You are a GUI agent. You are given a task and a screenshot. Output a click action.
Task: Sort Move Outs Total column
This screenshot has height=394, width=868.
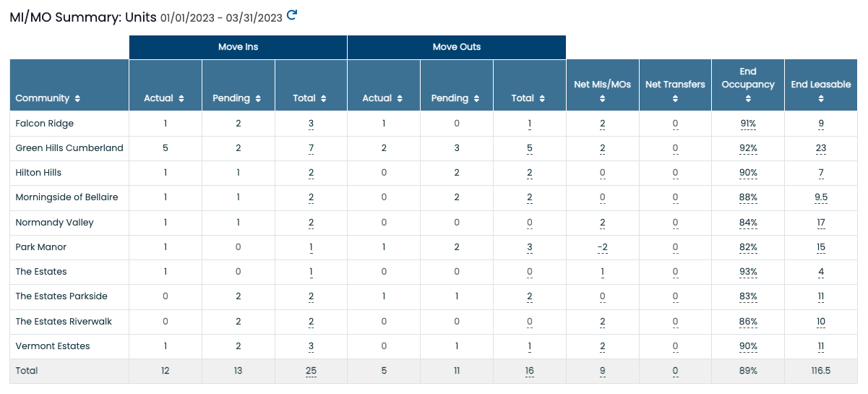click(542, 98)
